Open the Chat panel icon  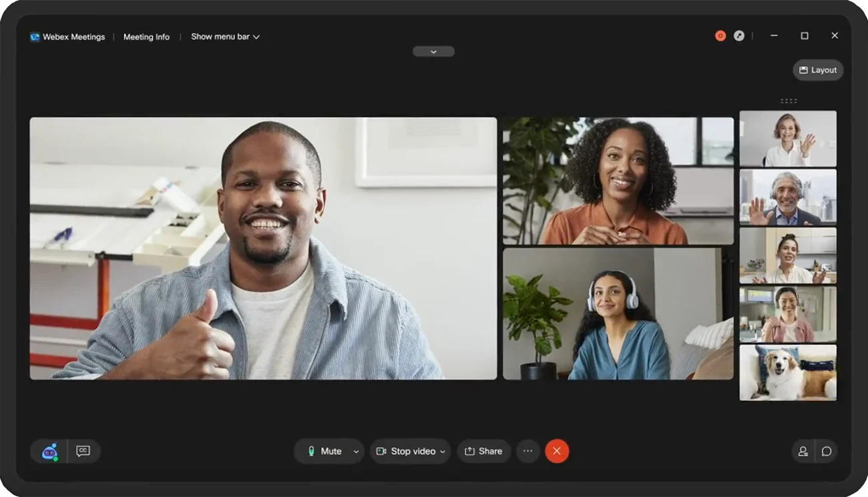click(826, 452)
